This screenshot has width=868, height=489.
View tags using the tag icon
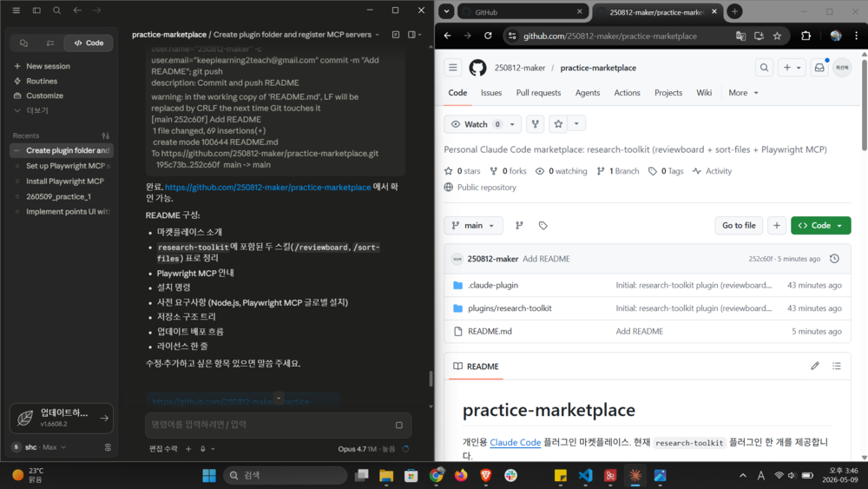[x=543, y=226]
